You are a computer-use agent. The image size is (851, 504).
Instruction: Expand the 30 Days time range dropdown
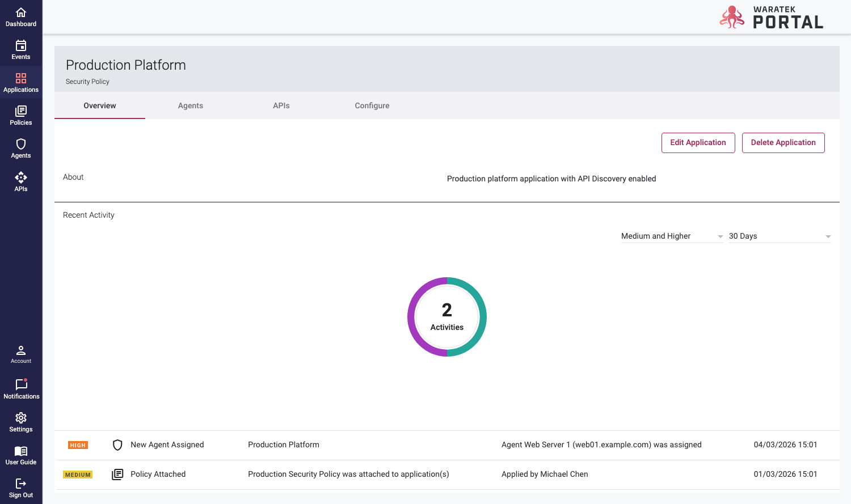tap(780, 236)
